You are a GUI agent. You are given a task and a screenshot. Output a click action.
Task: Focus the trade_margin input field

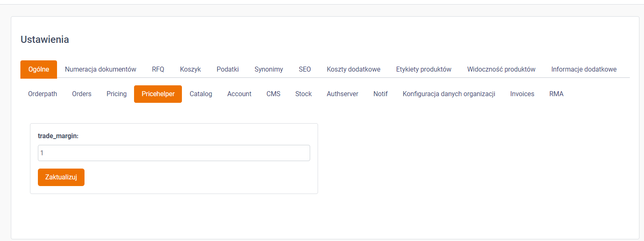pos(174,153)
